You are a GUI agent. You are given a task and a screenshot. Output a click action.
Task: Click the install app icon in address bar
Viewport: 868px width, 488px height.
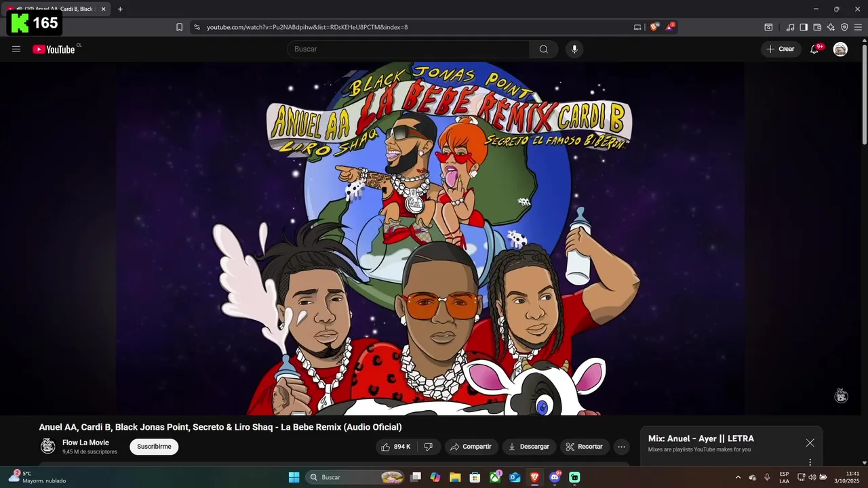(x=637, y=27)
